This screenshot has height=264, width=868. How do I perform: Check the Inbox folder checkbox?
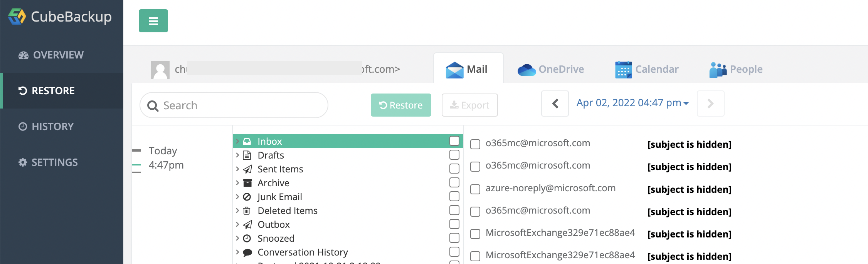click(x=454, y=141)
